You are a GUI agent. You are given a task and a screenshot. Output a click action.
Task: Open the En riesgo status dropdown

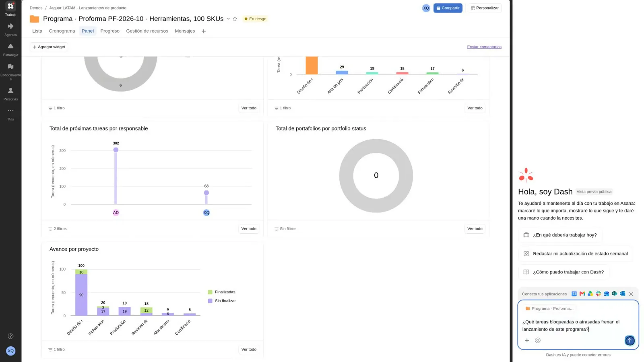point(255,19)
